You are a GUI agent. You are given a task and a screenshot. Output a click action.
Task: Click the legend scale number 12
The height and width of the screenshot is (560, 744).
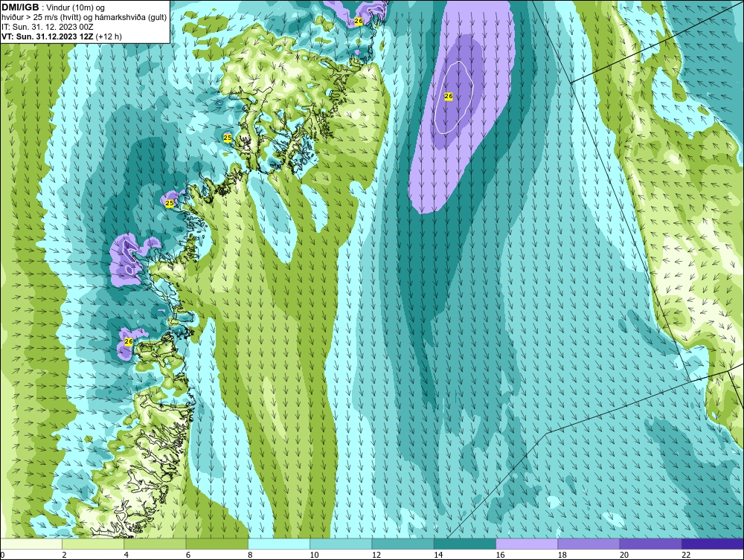point(376,556)
